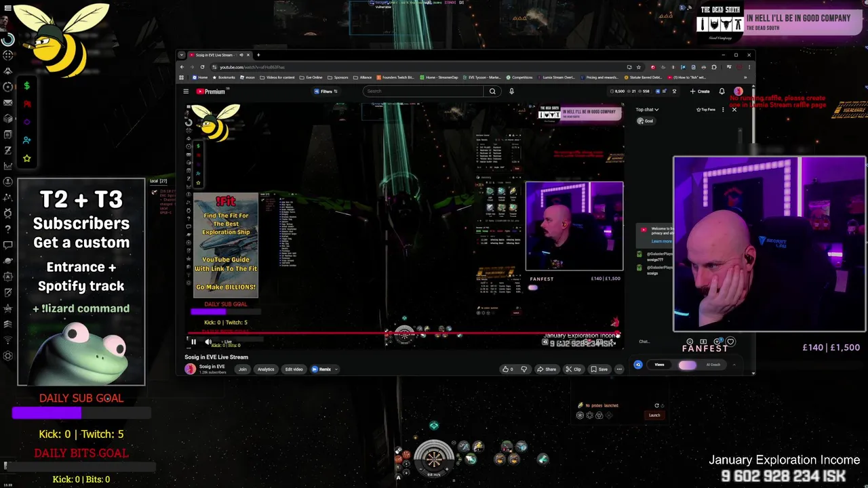Open the Top chat dropdown
868x488 pixels.
(648, 110)
